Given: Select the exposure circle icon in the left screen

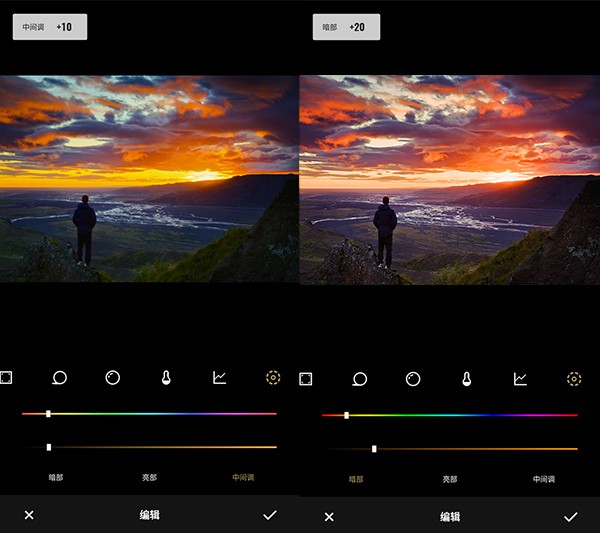Looking at the screenshot, I should [x=112, y=378].
